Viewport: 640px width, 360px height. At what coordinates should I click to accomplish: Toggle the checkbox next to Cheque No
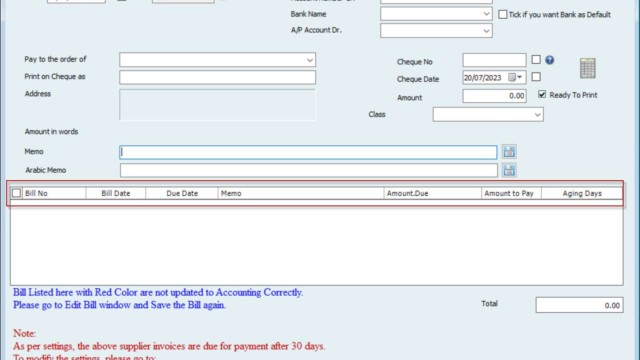(x=536, y=60)
